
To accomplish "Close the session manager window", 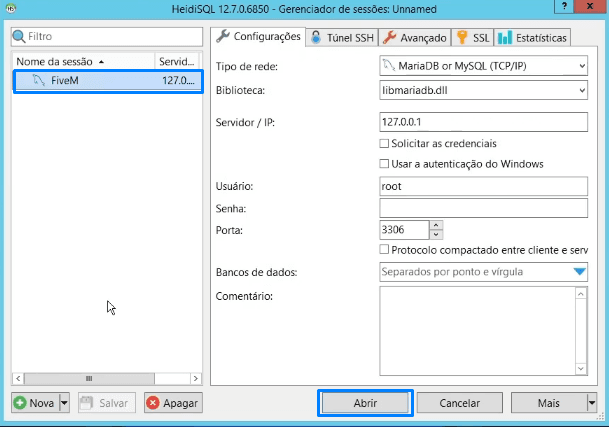I will point(590,6).
